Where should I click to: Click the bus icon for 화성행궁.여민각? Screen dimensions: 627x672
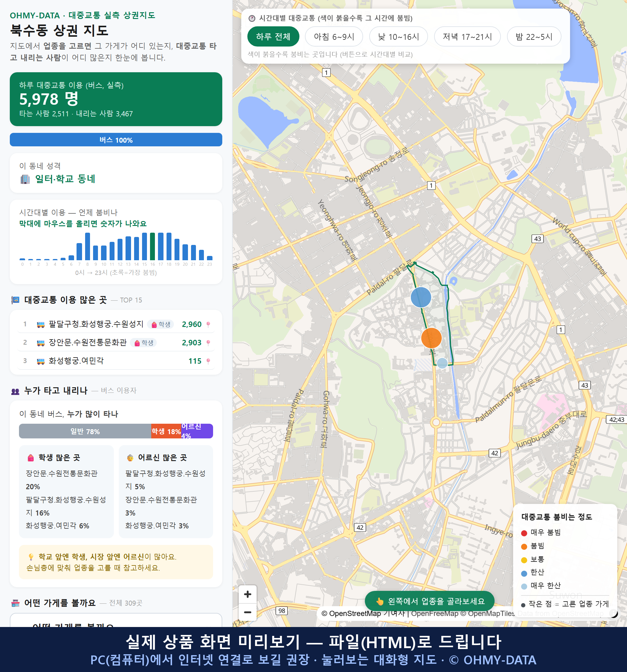pos(40,361)
